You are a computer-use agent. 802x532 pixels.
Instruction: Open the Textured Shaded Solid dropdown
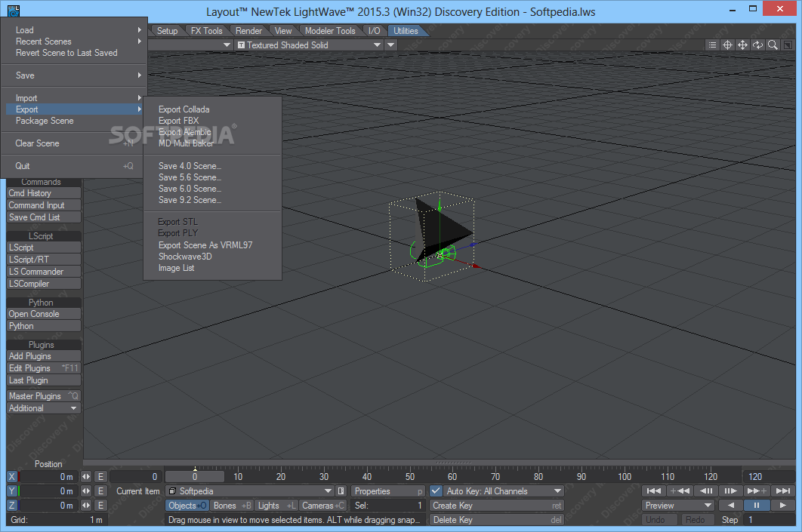click(308, 45)
